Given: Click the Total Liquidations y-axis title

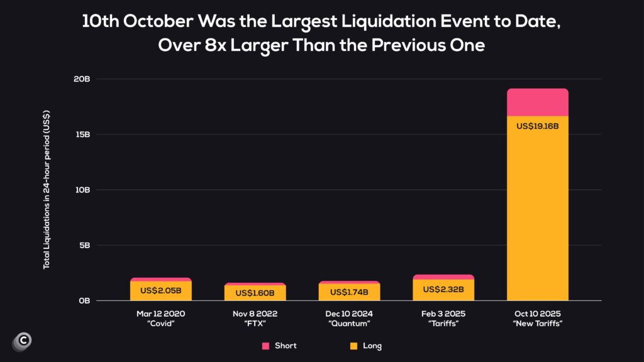Looking at the screenshot, I should tap(47, 190).
